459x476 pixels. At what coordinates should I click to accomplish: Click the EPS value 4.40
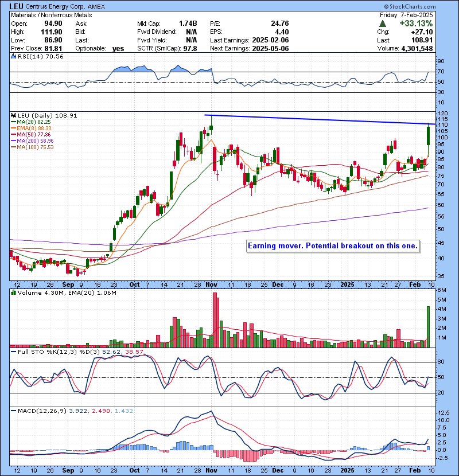282,32
